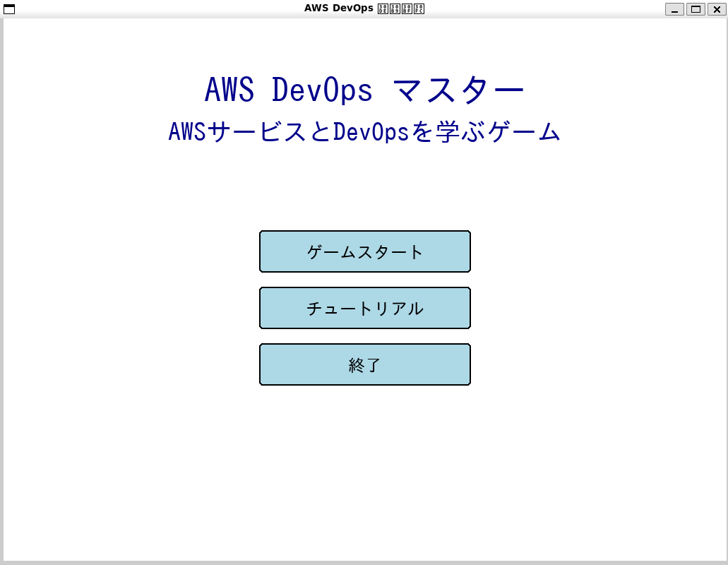Click the bottom button in the menu list
Image resolution: width=728 pixels, height=565 pixels.
pos(364,364)
